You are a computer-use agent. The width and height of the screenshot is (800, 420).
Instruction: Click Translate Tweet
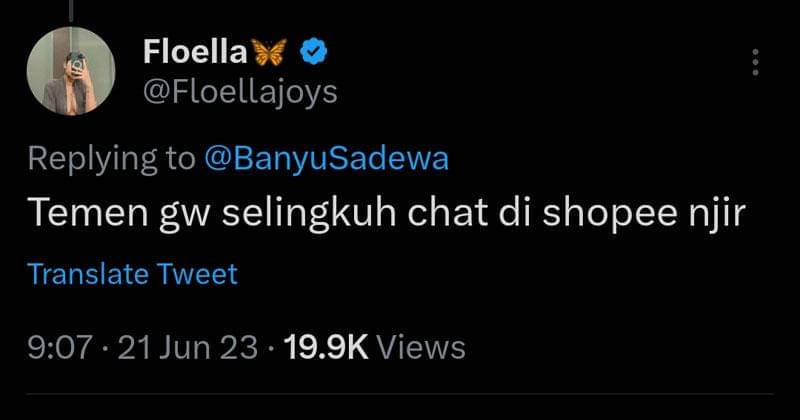(x=133, y=273)
